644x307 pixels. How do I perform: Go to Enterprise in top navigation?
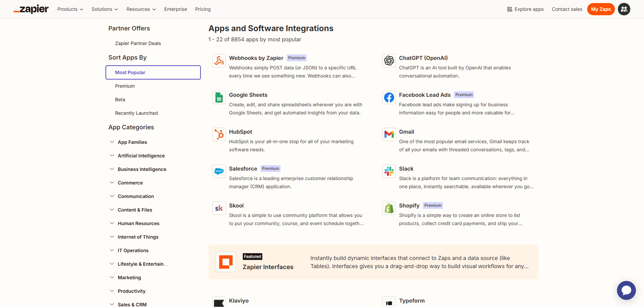click(175, 9)
